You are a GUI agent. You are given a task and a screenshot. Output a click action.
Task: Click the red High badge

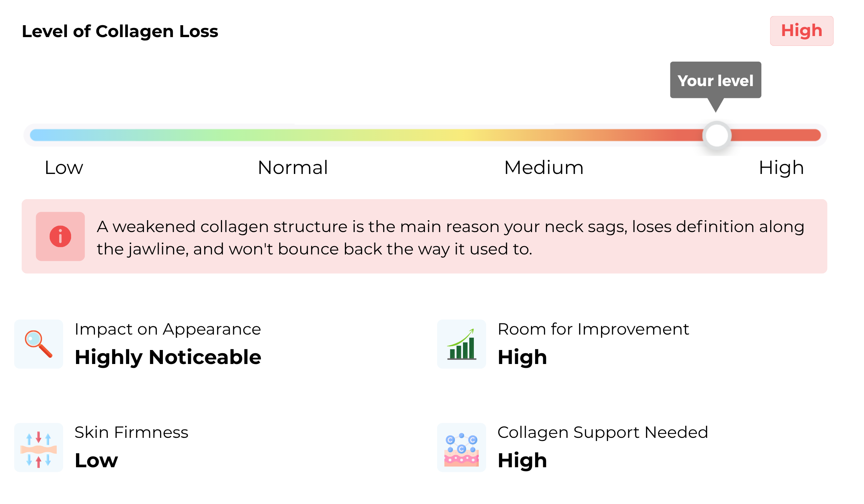(x=801, y=31)
